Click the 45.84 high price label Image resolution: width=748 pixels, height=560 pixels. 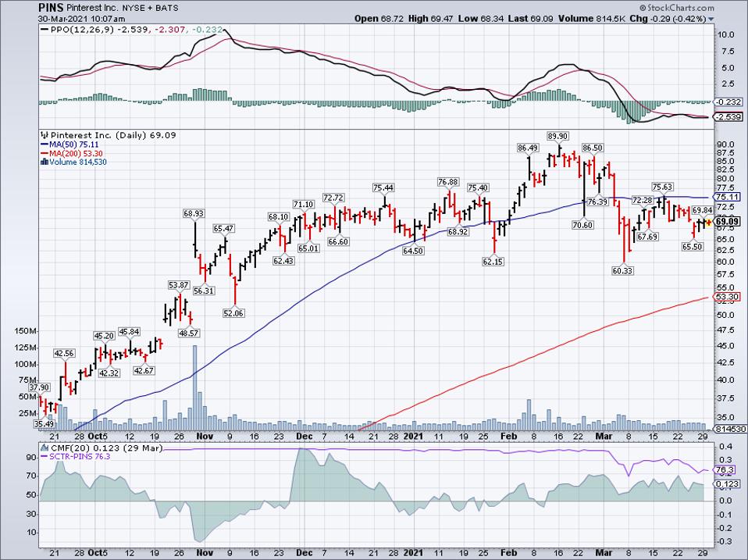[130, 332]
